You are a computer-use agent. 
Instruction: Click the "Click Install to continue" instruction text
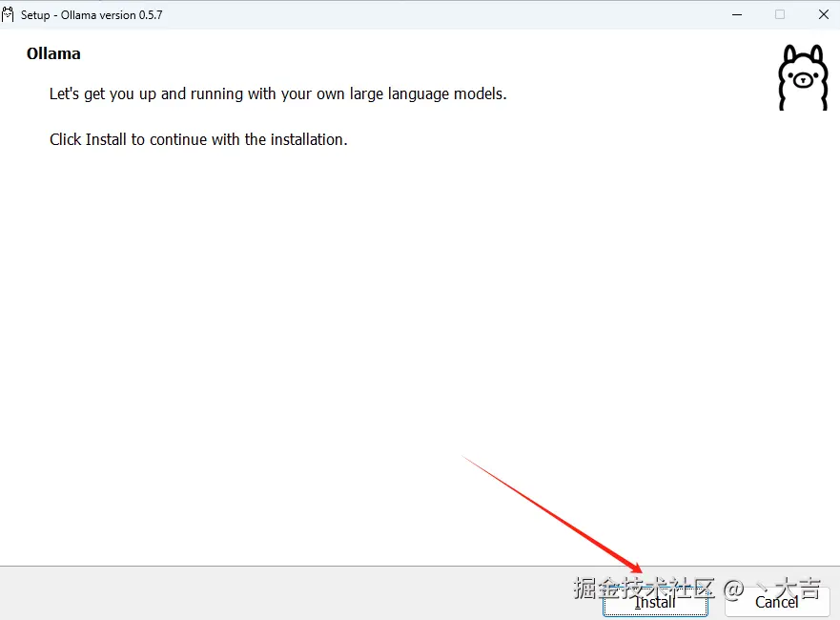(x=198, y=139)
